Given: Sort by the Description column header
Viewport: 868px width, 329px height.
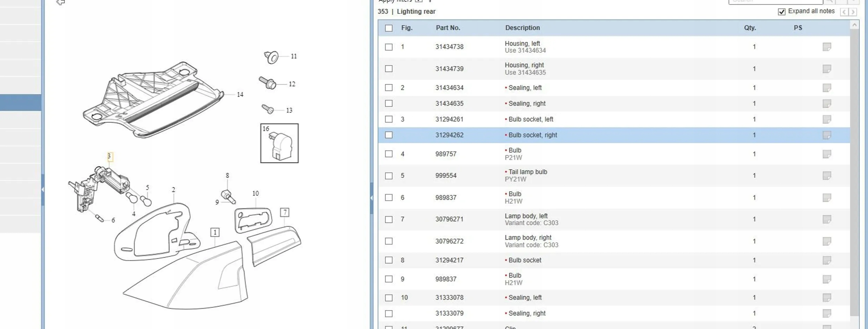Looking at the screenshot, I should pyautogui.click(x=523, y=28).
